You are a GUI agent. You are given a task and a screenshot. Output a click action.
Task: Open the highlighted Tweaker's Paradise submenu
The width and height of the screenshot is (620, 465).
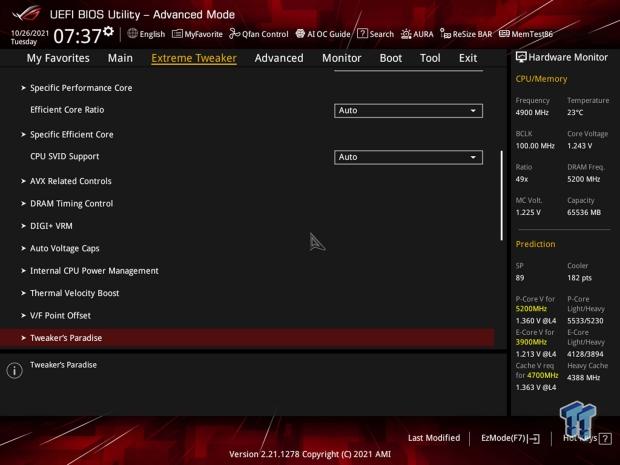coord(247,338)
